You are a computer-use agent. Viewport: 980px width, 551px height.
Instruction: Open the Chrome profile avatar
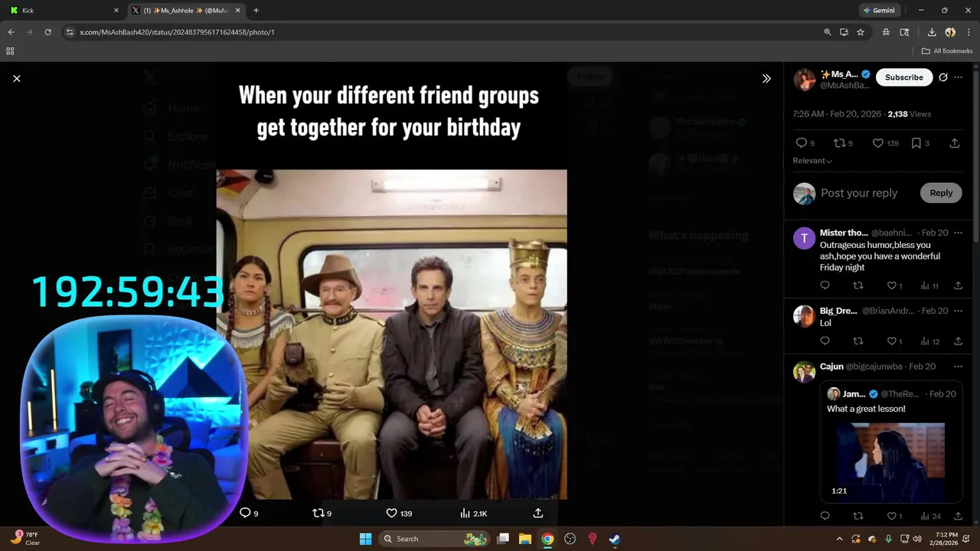950,32
